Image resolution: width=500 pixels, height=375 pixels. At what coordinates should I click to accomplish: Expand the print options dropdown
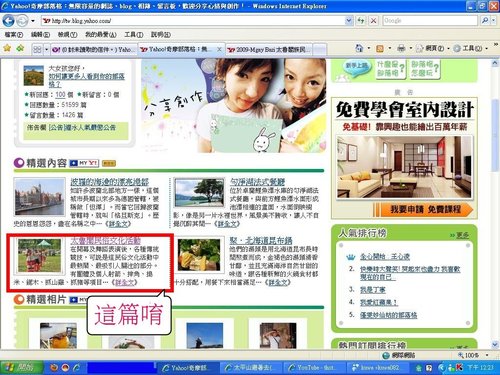pyautogui.click(x=411, y=49)
